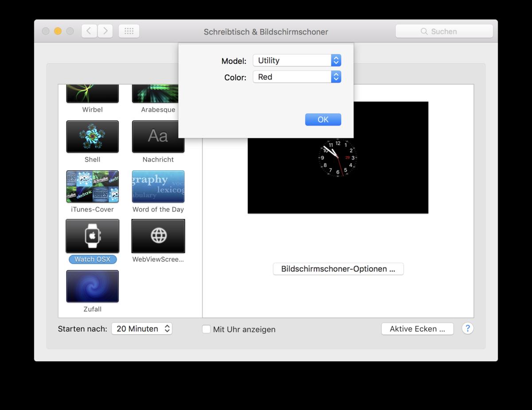532x410 pixels.
Task: Click the Watch OSX label
Action: pos(92,259)
